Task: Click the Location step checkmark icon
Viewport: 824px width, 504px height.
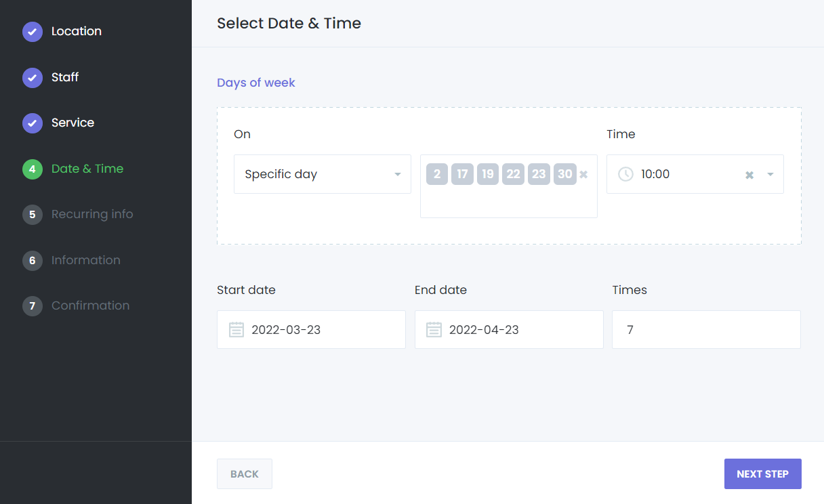Action: click(x=33, y=32)
